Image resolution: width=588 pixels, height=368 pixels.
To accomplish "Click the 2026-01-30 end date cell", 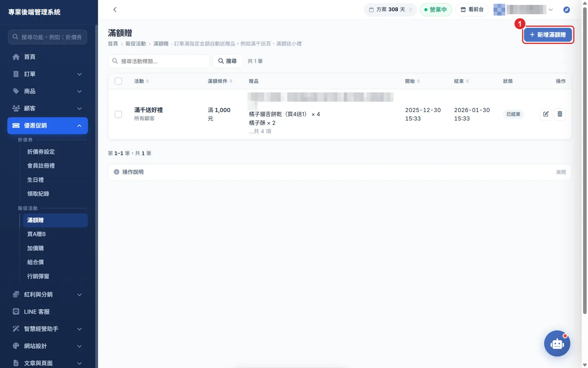I will (x=472, y=114).
